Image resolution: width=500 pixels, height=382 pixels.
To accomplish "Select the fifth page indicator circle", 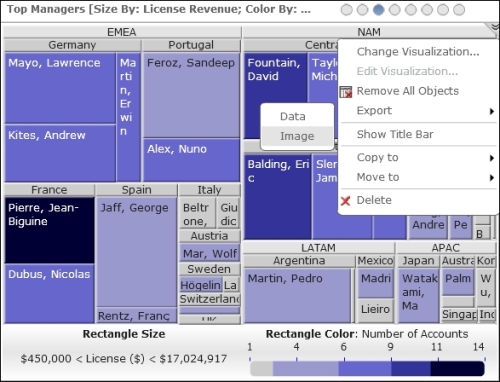I will pyautogui.click(x=411, y=10).
